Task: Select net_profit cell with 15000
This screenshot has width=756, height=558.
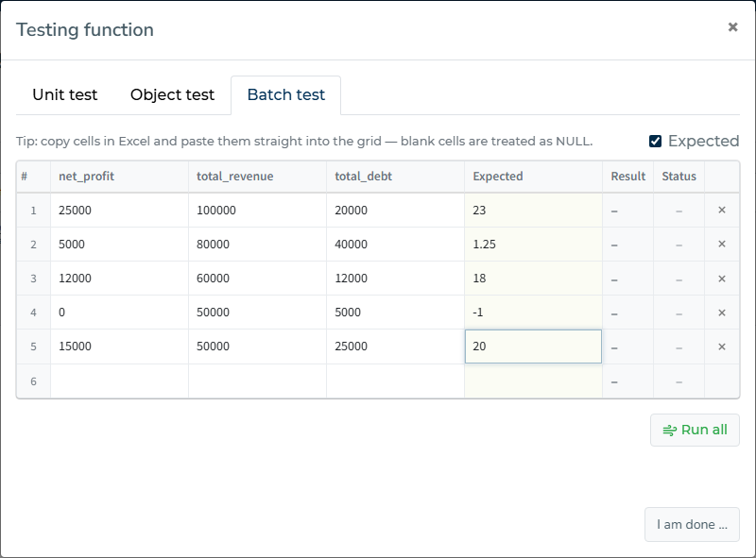Action: click(x=120, y=347)
